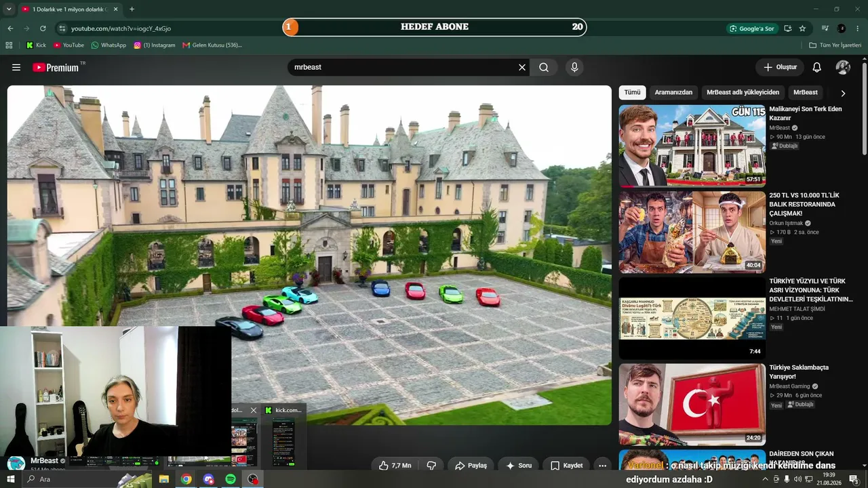The image size is (868, 488).
Task: Open the Orkun Işıtmak channel link
Action: coord(786,223)
